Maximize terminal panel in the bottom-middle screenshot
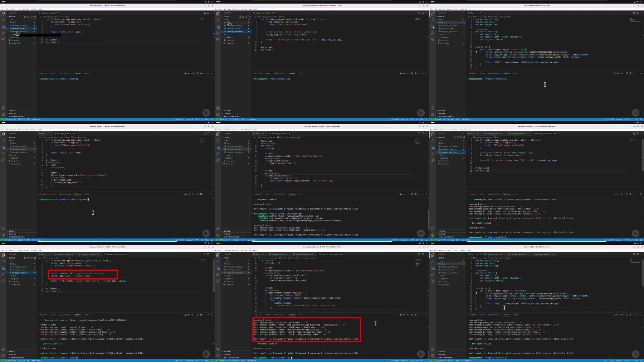The width and height of the screenshot is (644, 362). click(423, 315)
